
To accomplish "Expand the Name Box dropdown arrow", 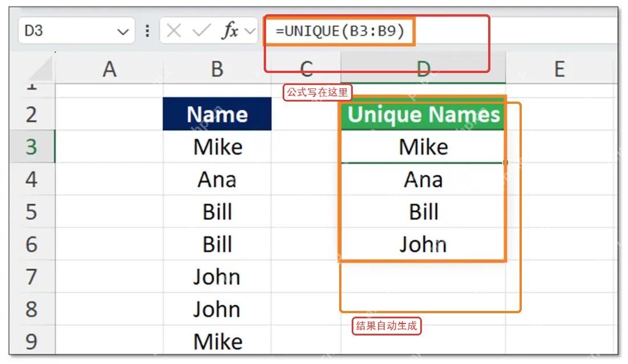I will 123,31.
